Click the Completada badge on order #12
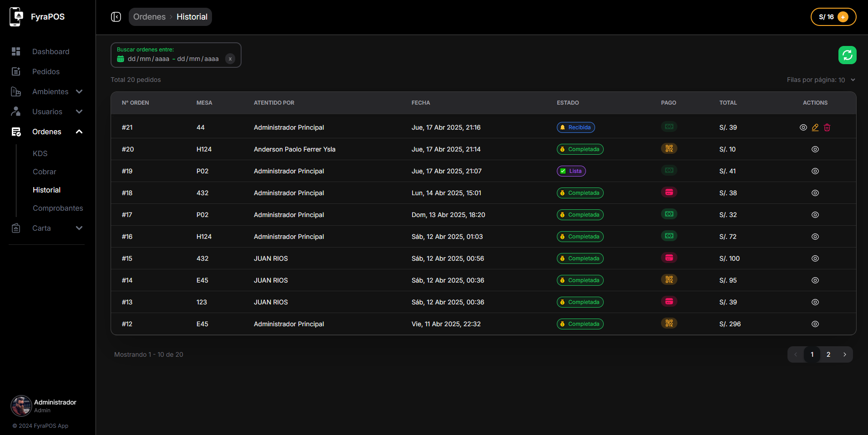This screenshot has width=868, height=435. [x=580, y=324]
